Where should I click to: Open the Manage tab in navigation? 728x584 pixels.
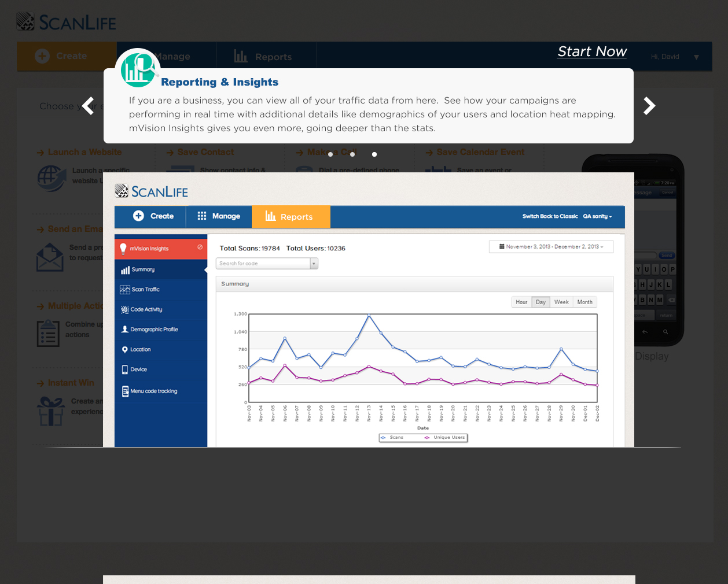(x=219, y=216)
